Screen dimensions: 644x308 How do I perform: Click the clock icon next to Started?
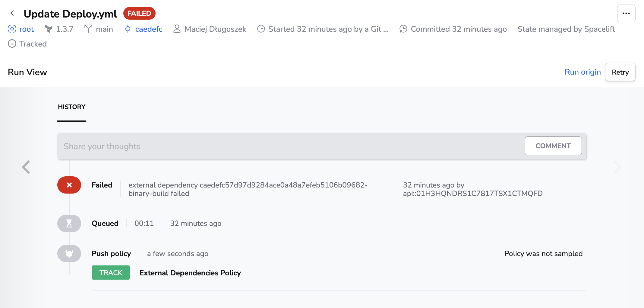261,29
